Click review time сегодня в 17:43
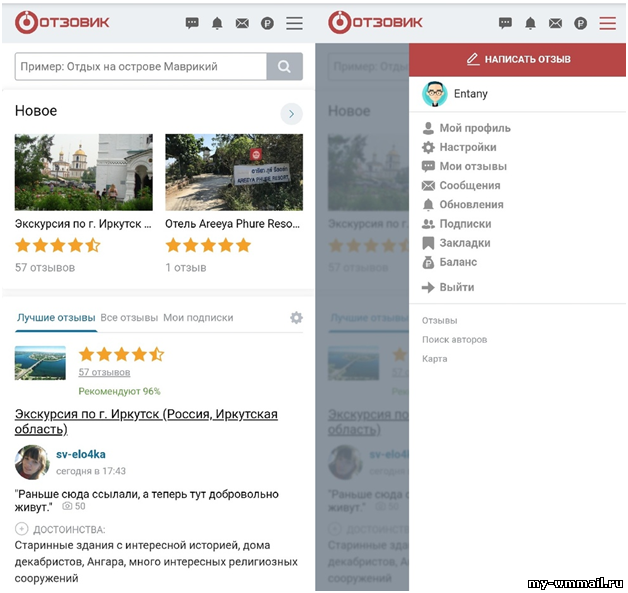Viewport: 628px width, 593px height. coord(91,471)
